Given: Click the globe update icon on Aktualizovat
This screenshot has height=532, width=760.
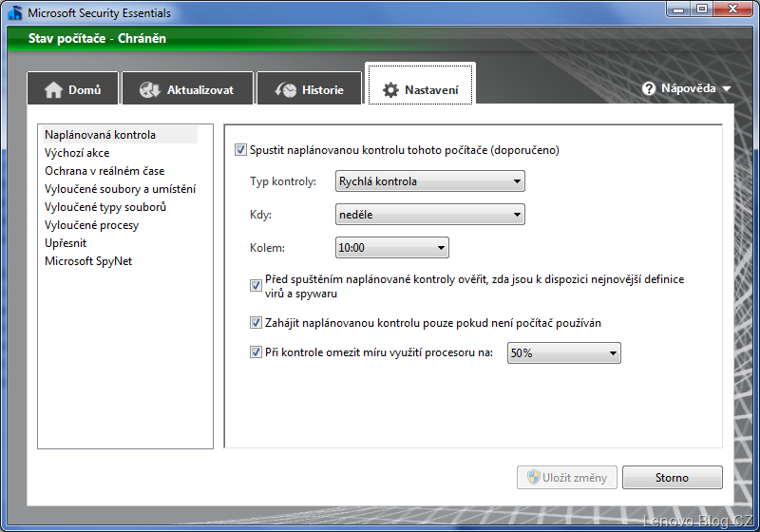Looking at the screenshot, I should click(150, 90).
